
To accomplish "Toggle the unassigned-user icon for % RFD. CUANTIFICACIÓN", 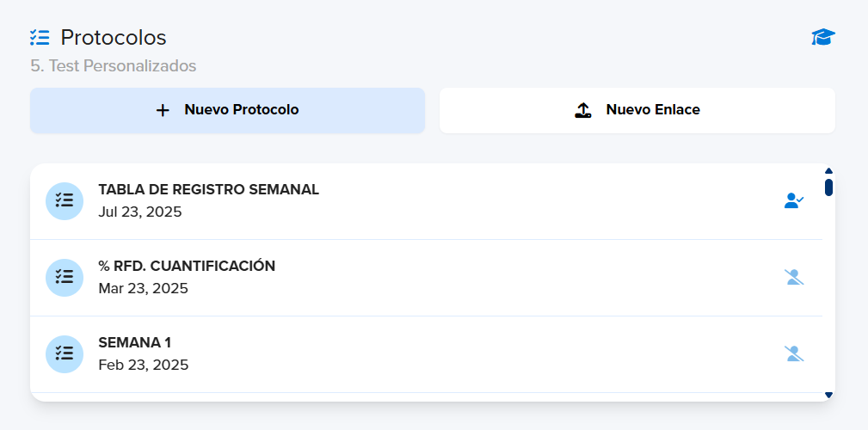I will (794, 277).
